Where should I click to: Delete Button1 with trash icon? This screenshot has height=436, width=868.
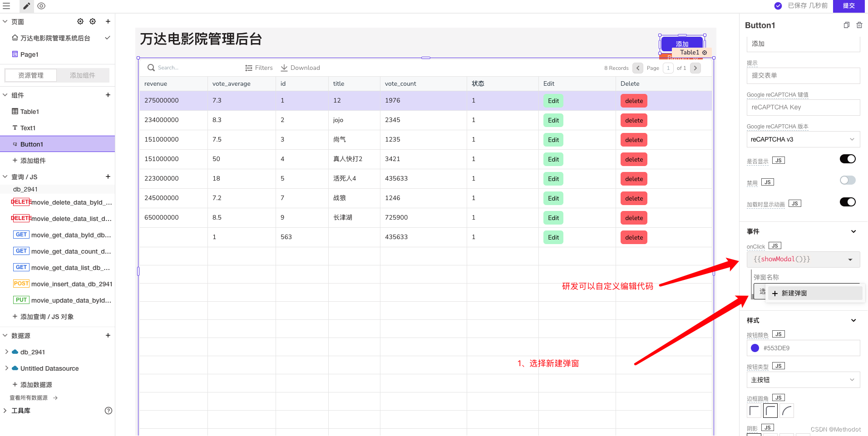point(859,25)
